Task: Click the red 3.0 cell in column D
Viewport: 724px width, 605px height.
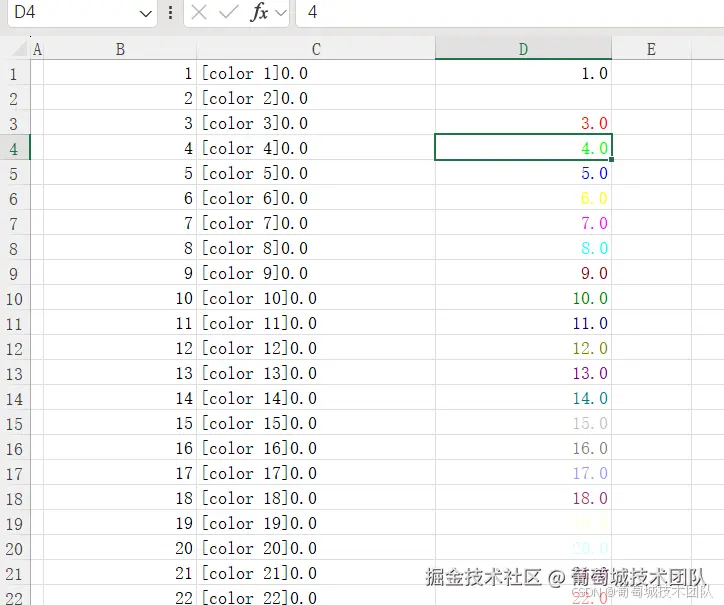Action: coord(524,123)
